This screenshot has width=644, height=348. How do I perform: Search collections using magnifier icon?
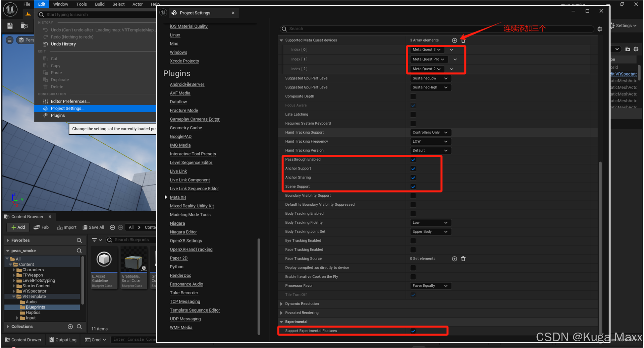pos(79,327)
